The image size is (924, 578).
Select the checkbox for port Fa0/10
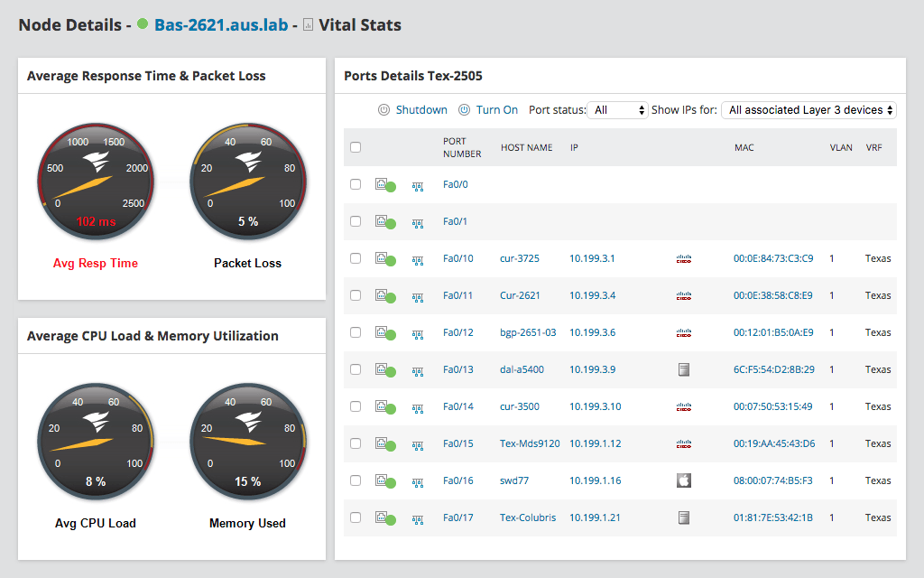[355, 258]
